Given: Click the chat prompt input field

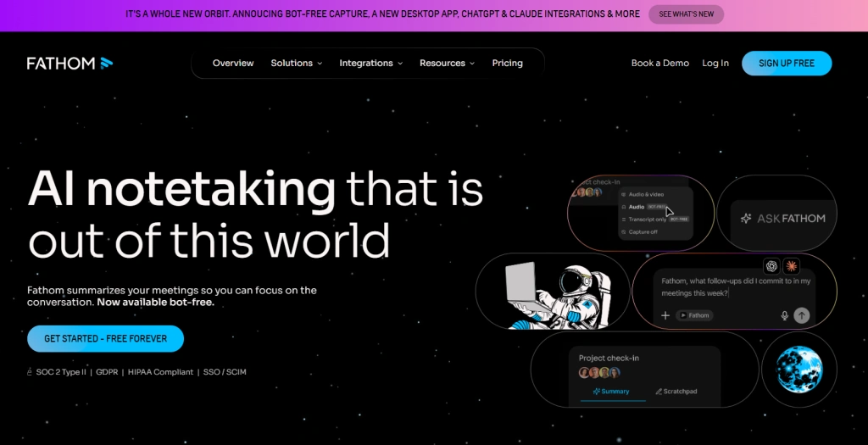Looking at the screenshot, I should 737,286.
